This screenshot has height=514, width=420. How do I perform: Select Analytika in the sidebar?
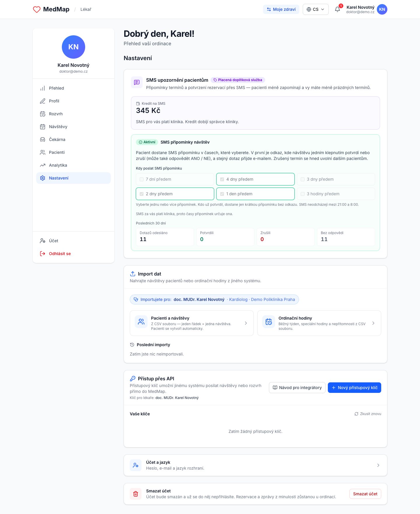click(x=73, y=165)
